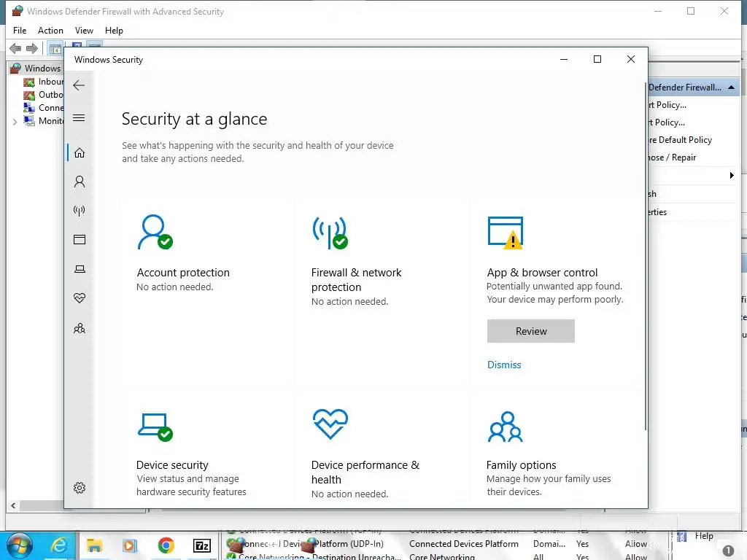Open App & browser control sidebar icon
Screen dimensions: 747x560
click(x=80, y=239)
